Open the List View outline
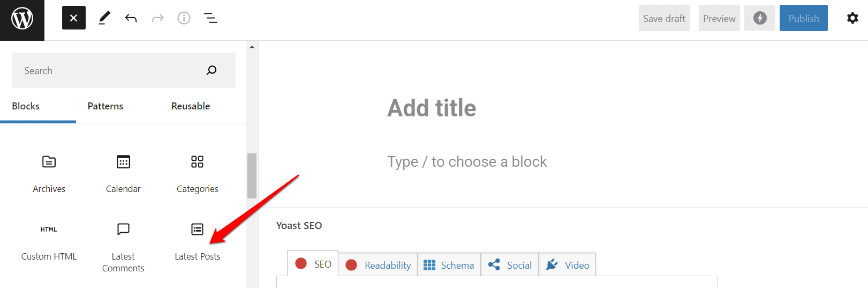 (x=210, y=18)
